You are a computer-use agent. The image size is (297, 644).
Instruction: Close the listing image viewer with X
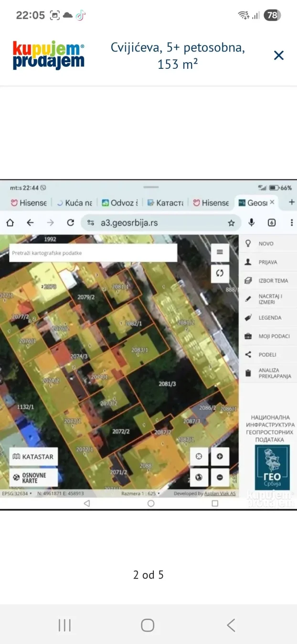tap(278, 55)
